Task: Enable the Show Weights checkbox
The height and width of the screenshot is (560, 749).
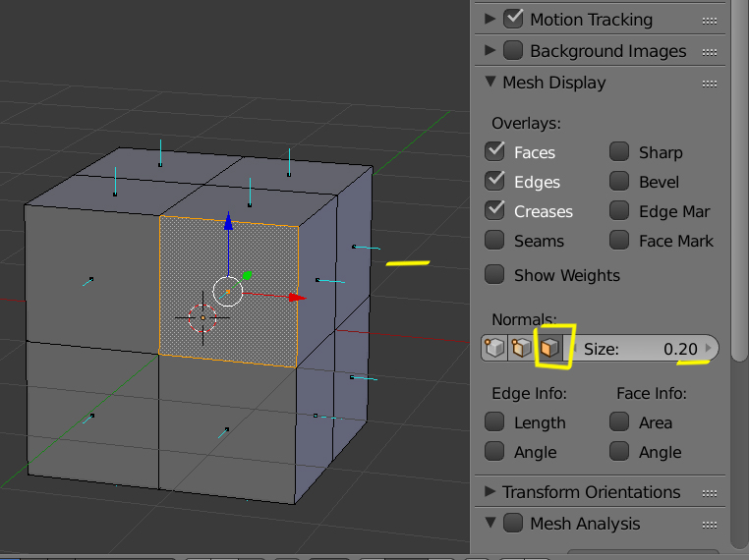Action: point(494,274)
